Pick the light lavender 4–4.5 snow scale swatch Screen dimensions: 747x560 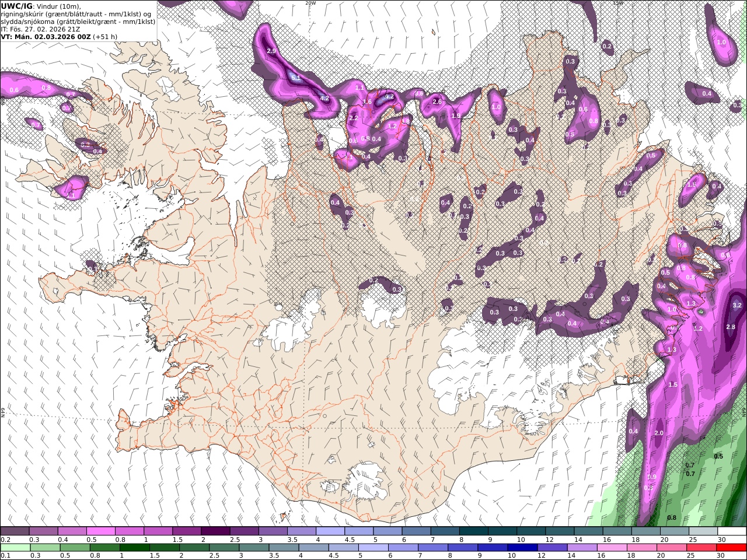coord(330,531)
